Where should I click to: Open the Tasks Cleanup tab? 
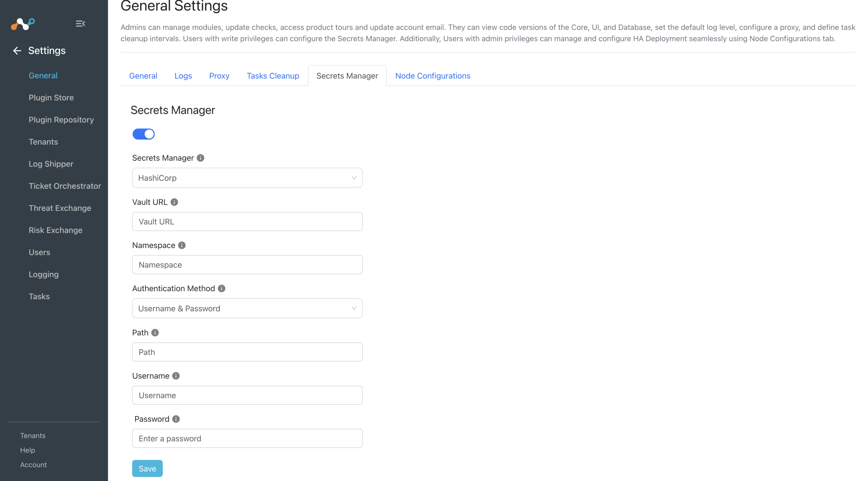[x=273, y=76]
